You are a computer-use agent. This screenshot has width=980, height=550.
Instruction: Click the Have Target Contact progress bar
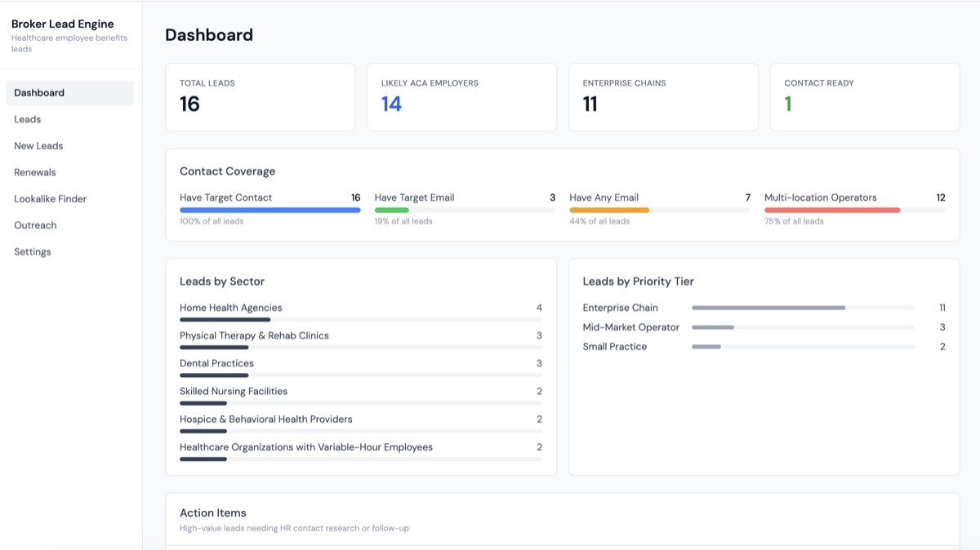pyautogui.click(x=270, y=210)
